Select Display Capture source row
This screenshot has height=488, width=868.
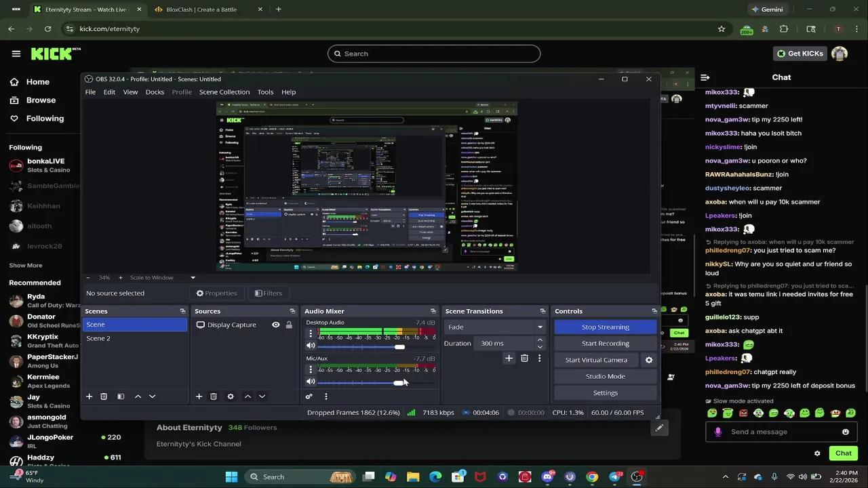point(244,325)
